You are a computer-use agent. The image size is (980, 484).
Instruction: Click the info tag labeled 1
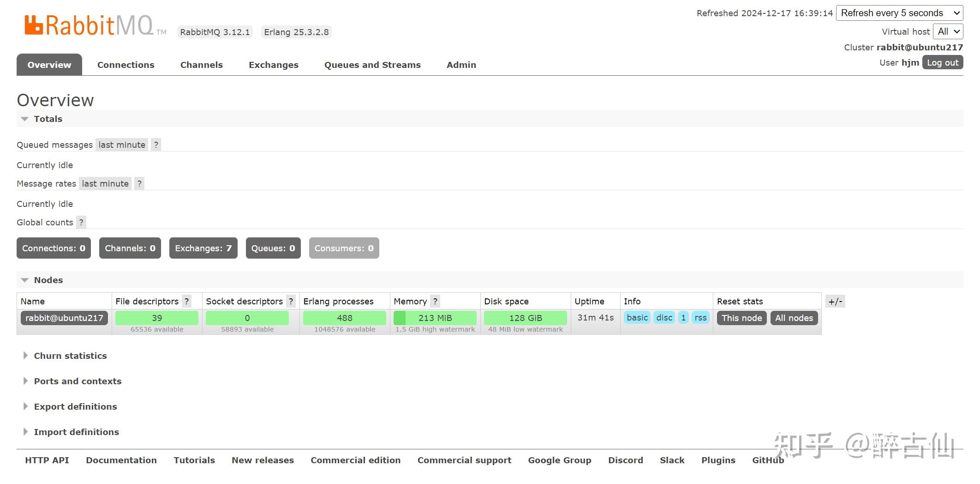tap(683, 318)
